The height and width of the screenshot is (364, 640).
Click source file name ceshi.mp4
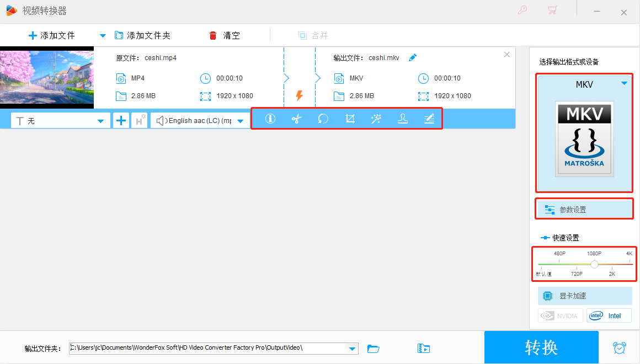(161, 58)
